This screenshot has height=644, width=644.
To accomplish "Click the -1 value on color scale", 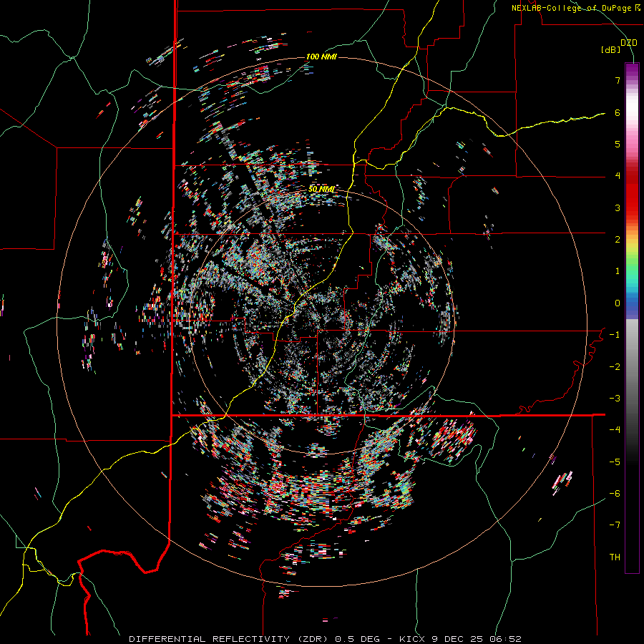I will coord(615,335).
